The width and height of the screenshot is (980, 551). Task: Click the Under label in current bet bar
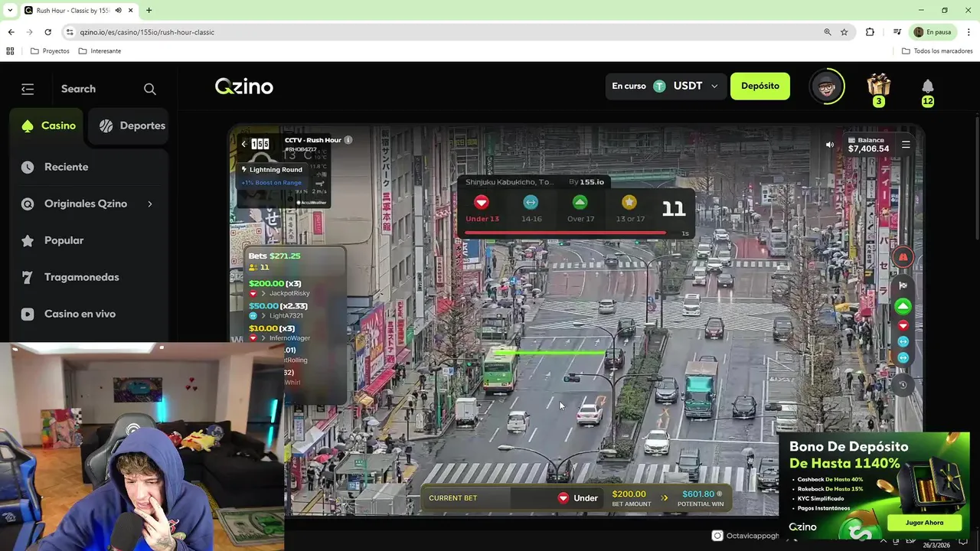click(579, 498)
